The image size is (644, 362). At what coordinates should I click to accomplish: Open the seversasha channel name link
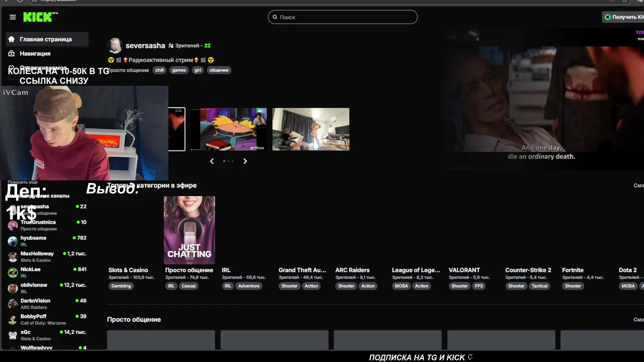145,46
